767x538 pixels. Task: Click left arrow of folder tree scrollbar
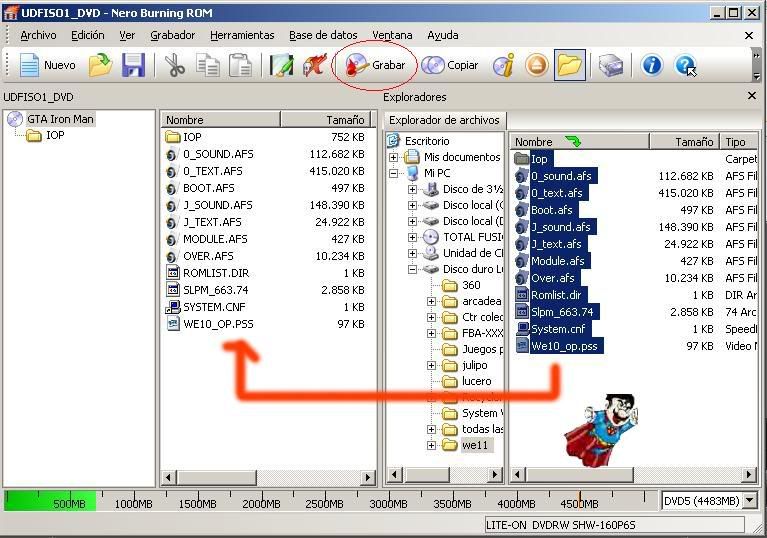tap(395, 474)
